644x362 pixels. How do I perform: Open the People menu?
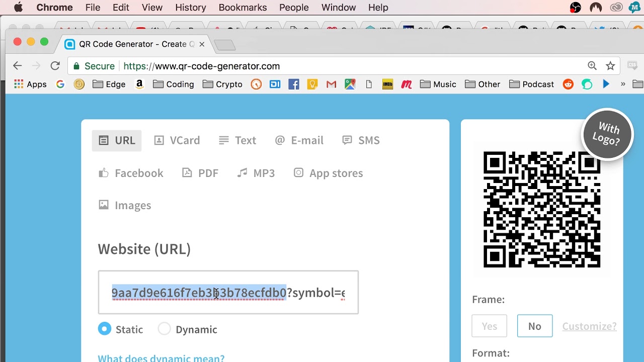[x=294, y=8]
